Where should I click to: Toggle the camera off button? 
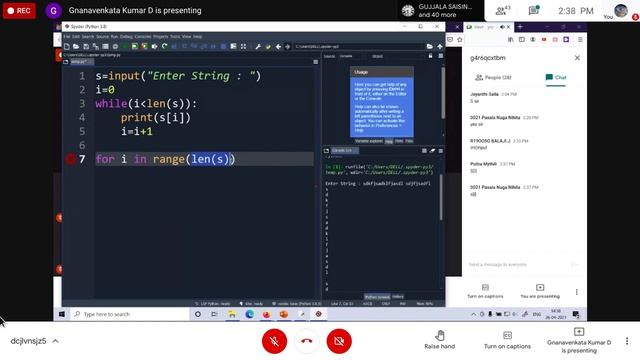[x=339, y=341]
